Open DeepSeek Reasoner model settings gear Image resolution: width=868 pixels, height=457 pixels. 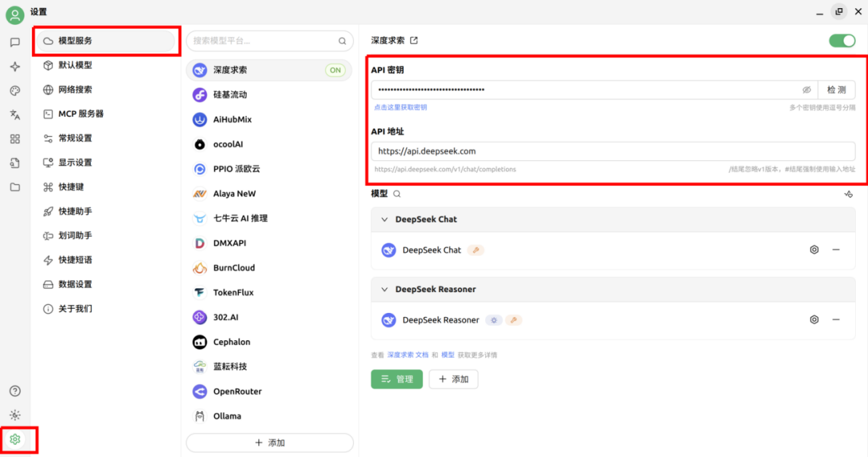pyautogui.click(x=815, y=320)
